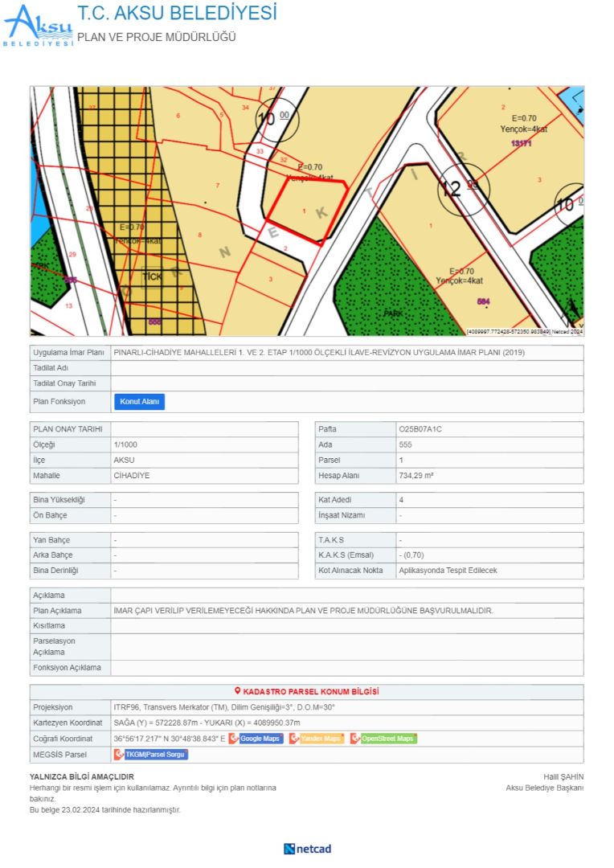Open location in Google Maps
Viewport: 614px width, 868px height.
tap(260, 739)
